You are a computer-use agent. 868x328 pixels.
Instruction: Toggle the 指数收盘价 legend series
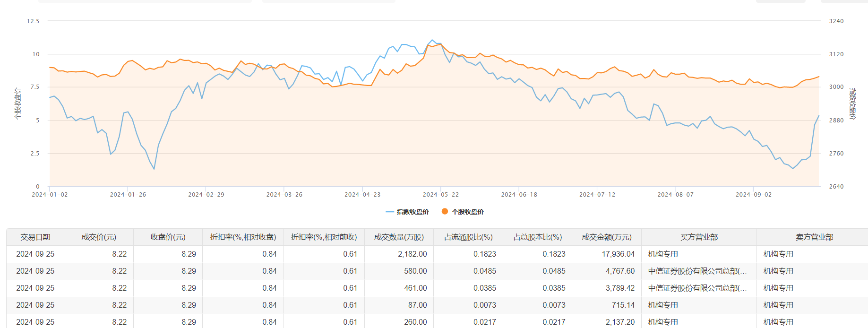coord(413,212)
